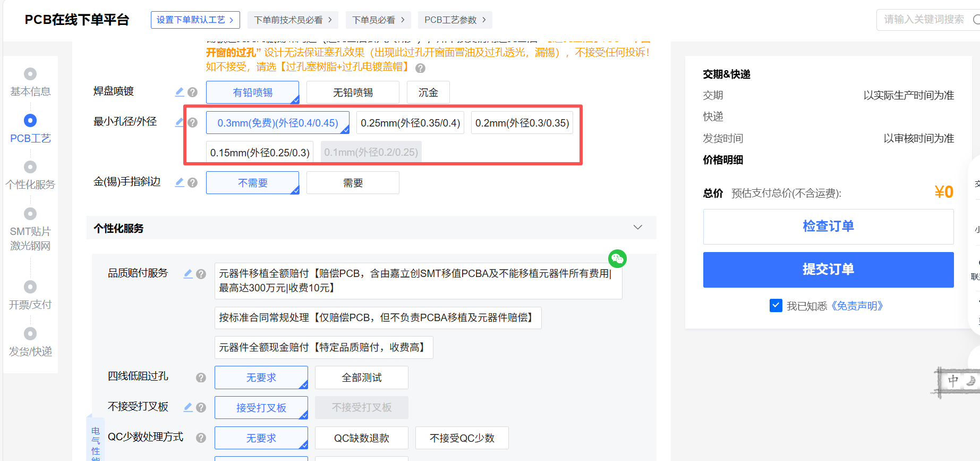Open 下单前技术员必看 menu
980x461 pixels.
point(293,20)
